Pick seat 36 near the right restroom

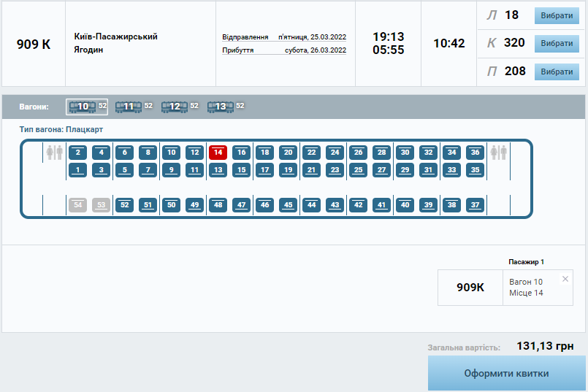click(475, 153)
